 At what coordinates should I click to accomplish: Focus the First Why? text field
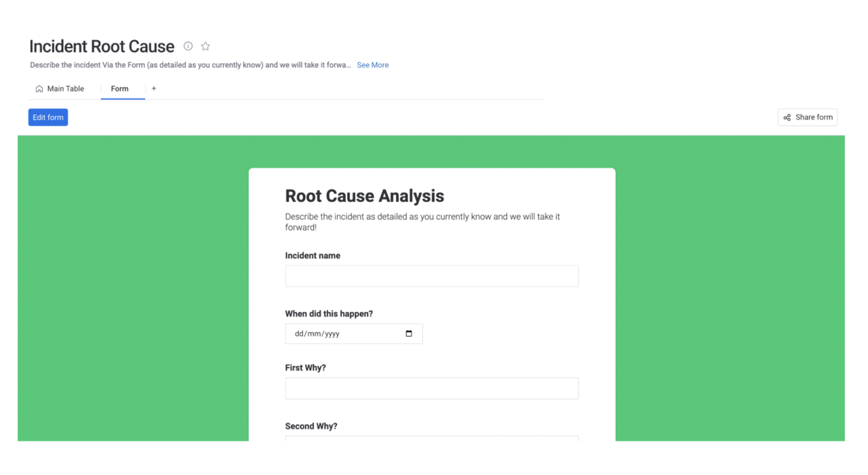click(x=431, y=389)
